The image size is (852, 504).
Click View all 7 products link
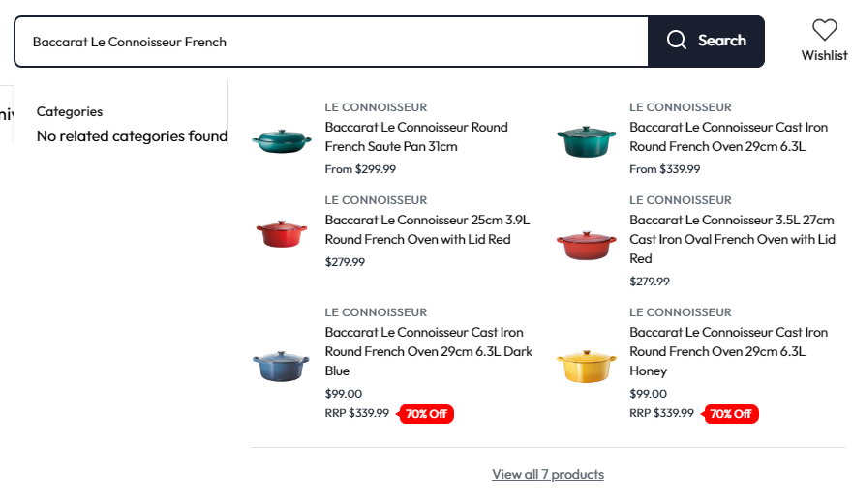point(548,474)
